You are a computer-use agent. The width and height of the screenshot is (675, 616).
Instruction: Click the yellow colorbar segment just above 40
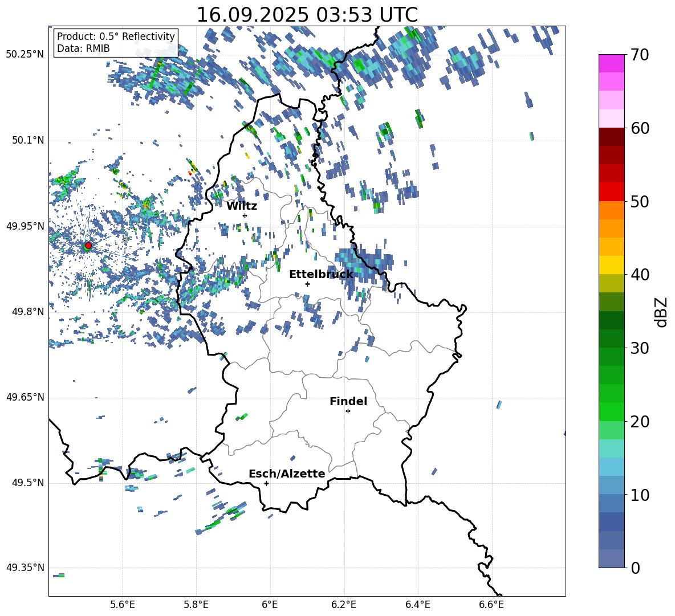(x=611, y=265)
